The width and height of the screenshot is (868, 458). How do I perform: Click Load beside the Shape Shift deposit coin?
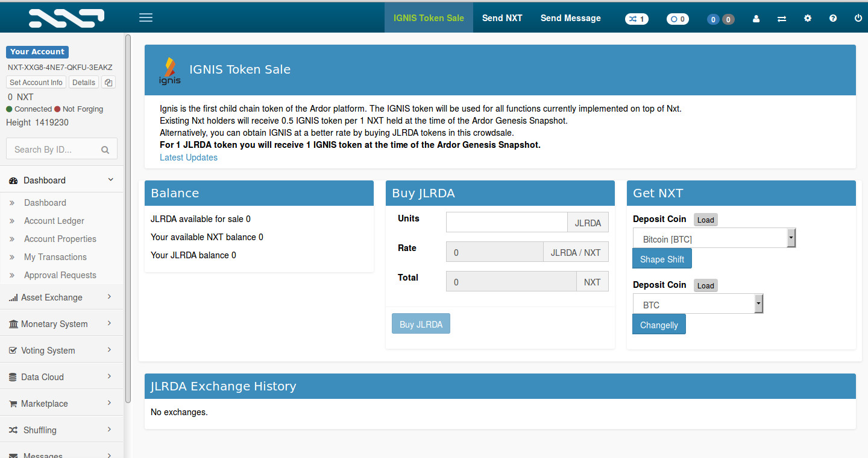pyautogui.click(x=706, y=220)
